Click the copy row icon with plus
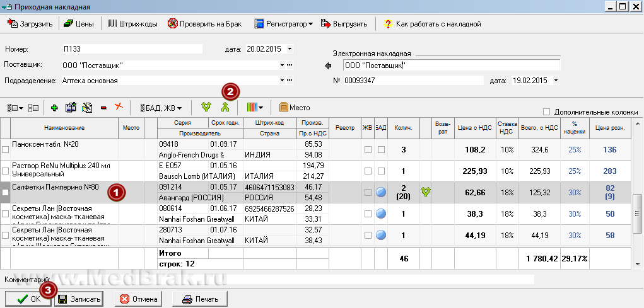Screen dimensions: 644x308 point(71,108)
